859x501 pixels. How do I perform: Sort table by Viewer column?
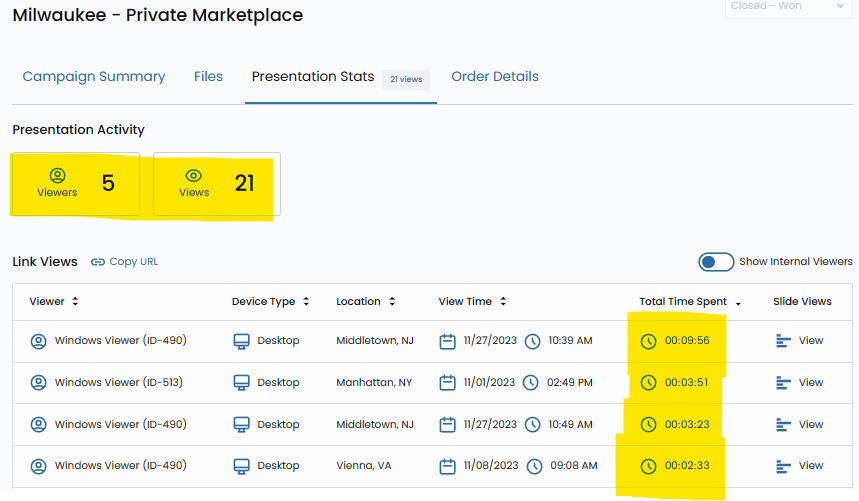[x=54, y=301]
